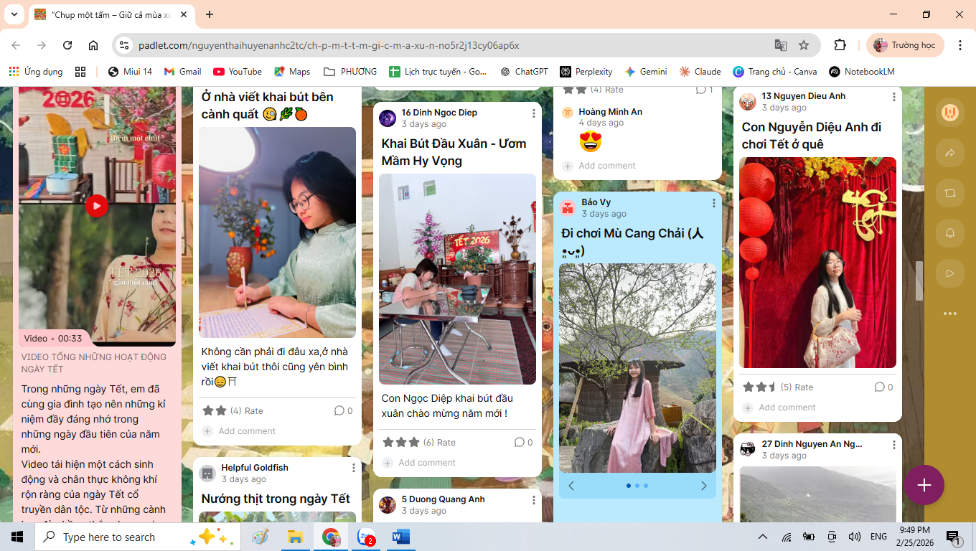This screenshot has width=976, height=551.
Task: Show next photo in Bảo Vy's post
Action: (x=703, y=486)
